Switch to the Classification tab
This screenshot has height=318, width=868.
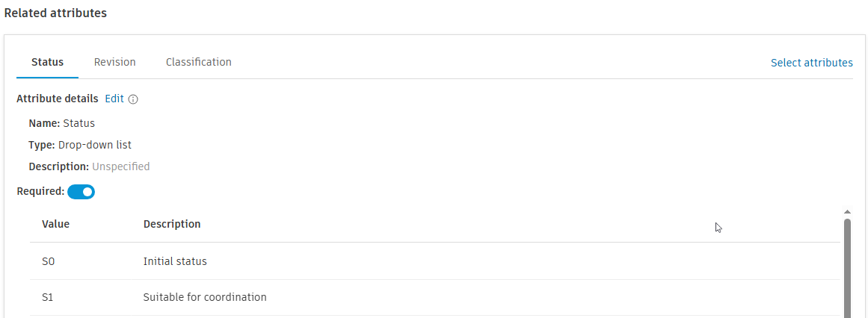coord(198,62)
